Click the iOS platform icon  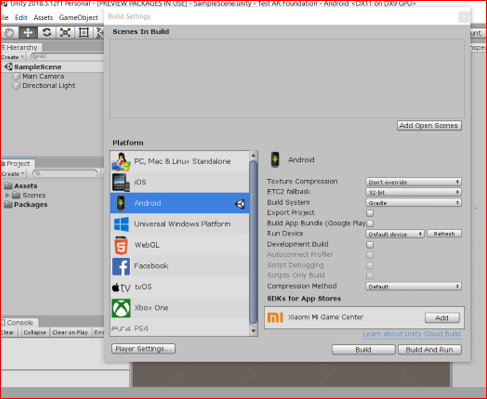click(121, 182)
